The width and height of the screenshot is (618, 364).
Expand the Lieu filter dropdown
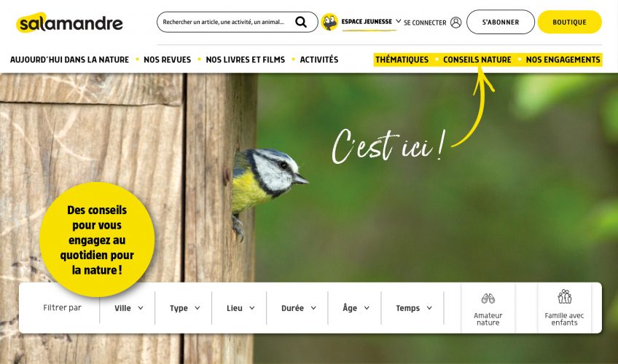[x=240, y=308]
